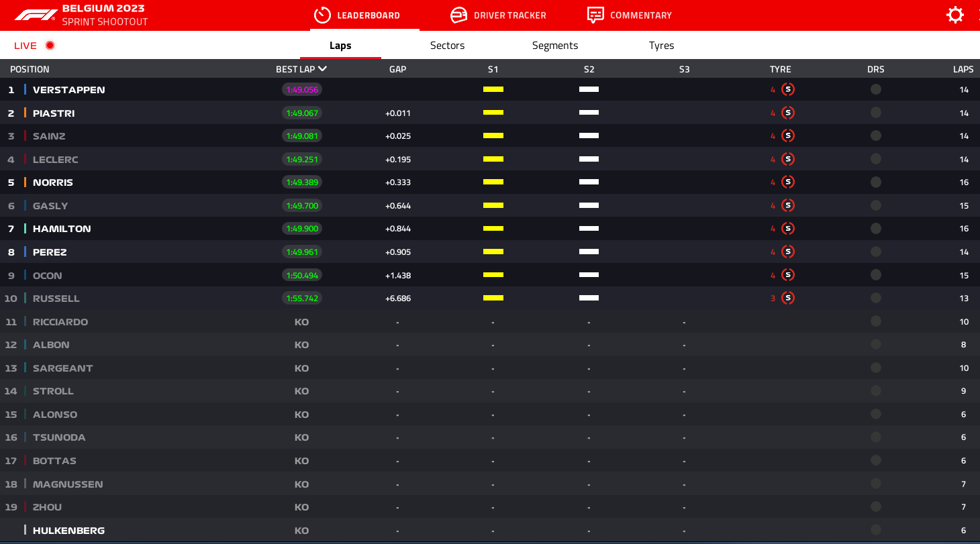Switch to the Segments tab
980x544 pixels.
[555, 46]
